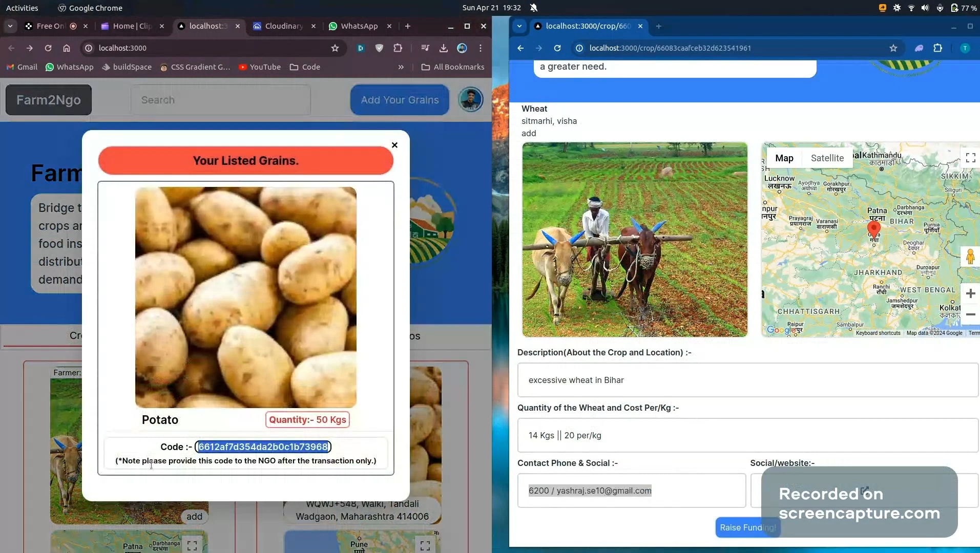Click the date and time clock
The height and width of the screenshot is (553, 980).
(491, 8)
